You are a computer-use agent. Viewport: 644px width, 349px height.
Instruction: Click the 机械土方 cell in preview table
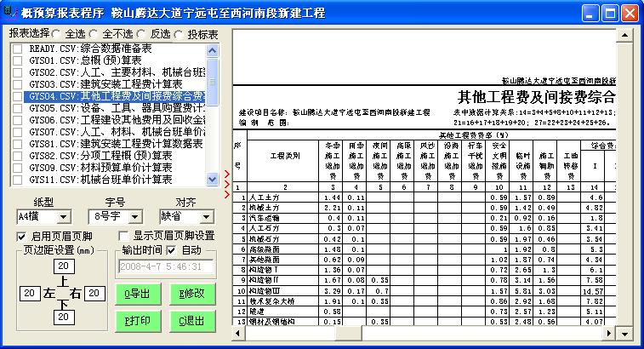[282, 208]
